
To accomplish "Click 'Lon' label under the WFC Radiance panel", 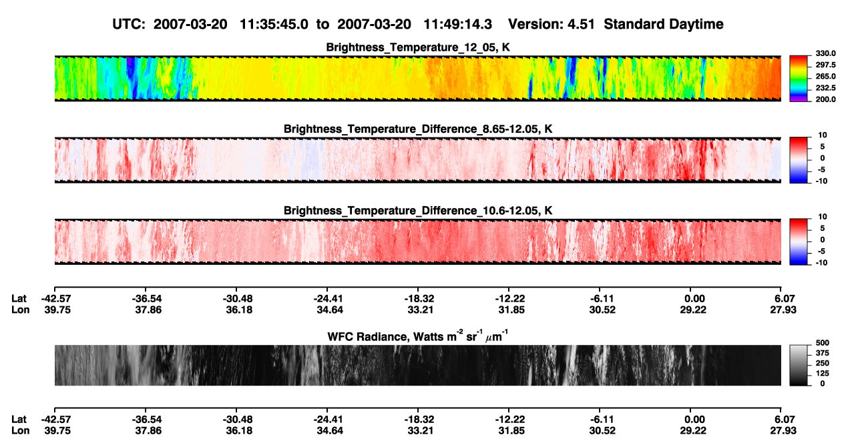I will 20,430.
